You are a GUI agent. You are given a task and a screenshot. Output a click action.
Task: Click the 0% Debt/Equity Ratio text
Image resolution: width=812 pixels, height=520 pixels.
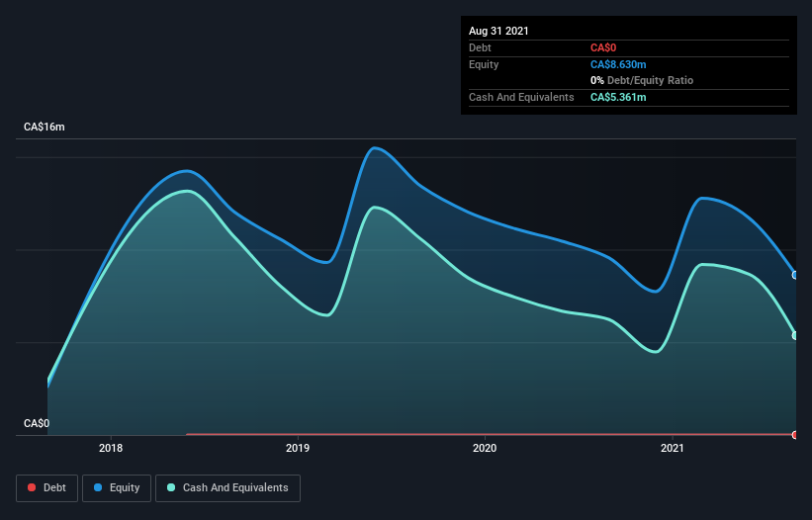point(642,81)
